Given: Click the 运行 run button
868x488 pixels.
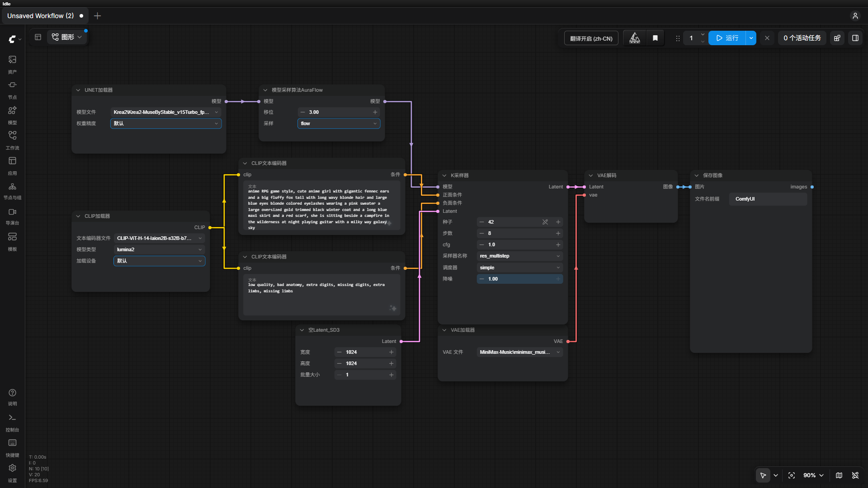Looking at the screenshot, I should pyautogui.click(x=727, y=38).
